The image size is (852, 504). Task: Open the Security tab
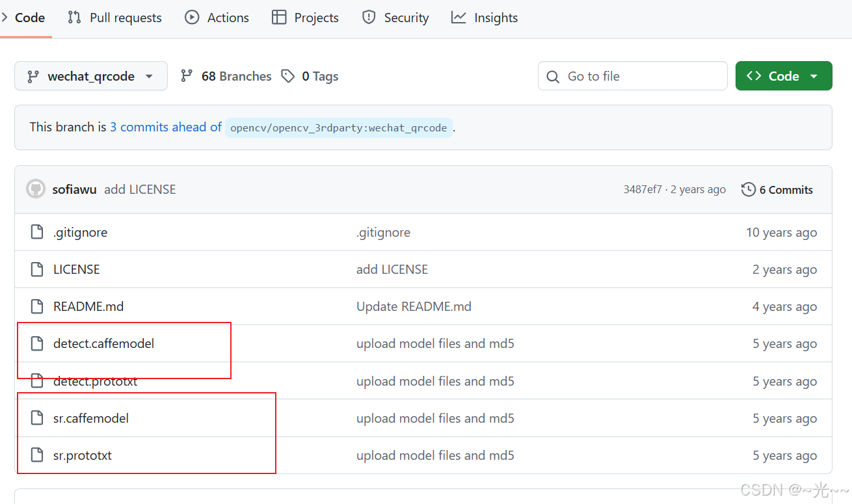tap(395, 18)
